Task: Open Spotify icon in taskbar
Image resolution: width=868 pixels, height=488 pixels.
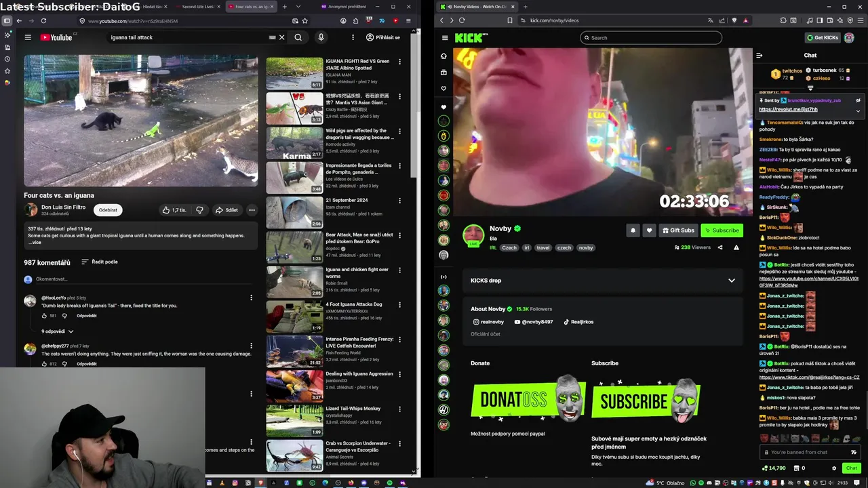Action: pyautogui.click(x=391, y=483)
